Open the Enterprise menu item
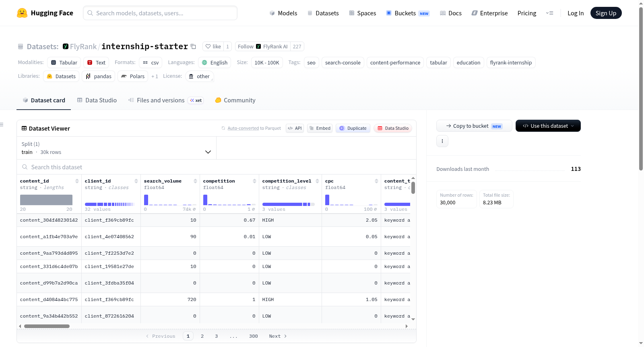644x347 pixels. tap(489, 13)
